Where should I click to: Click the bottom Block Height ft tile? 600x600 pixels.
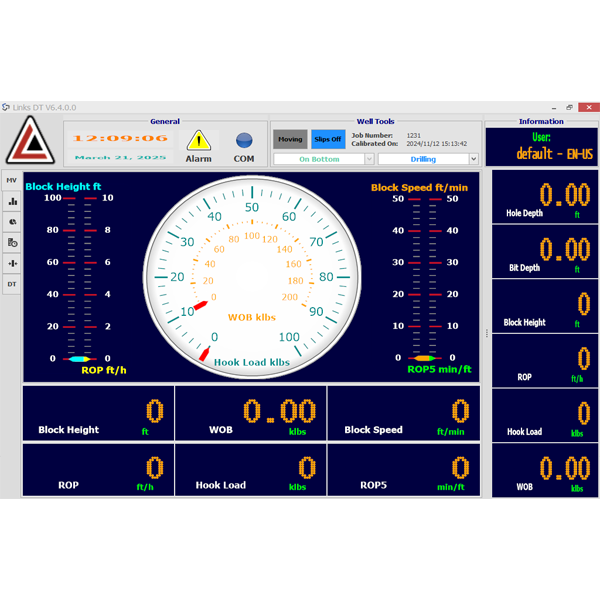99,413
